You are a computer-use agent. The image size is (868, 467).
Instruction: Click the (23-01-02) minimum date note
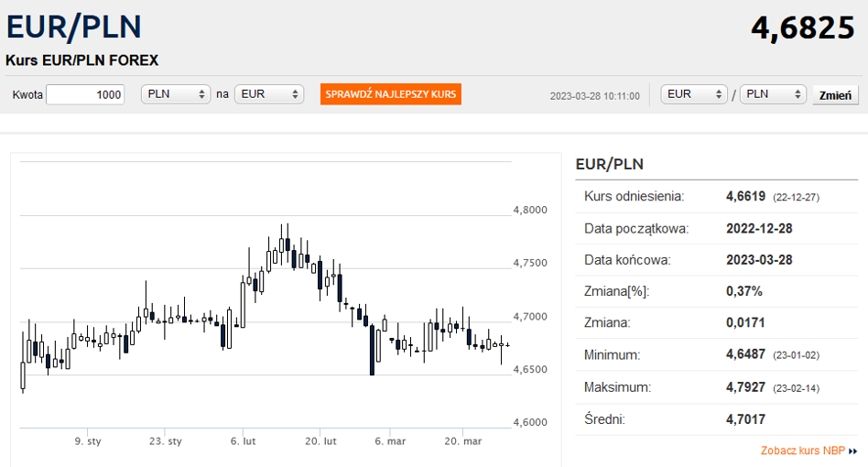(x=796, y=355)
